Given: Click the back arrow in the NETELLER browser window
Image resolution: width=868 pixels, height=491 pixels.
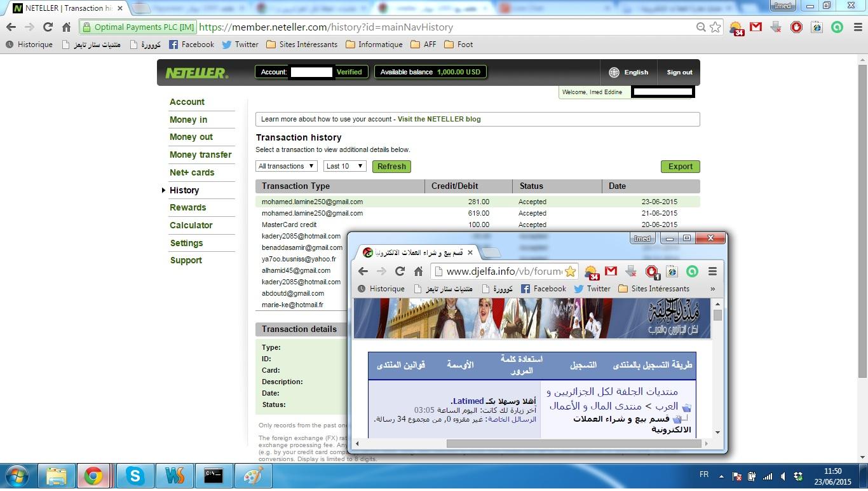Looking at the screenshot, I should [x=11, y=27].
